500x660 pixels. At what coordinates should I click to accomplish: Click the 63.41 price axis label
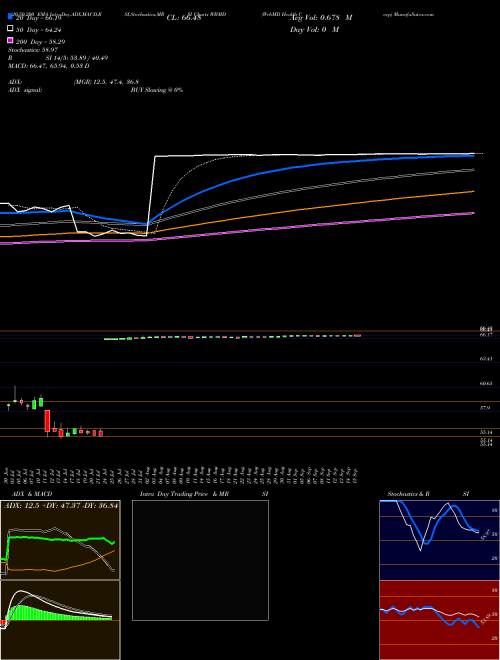pos(486,359)
